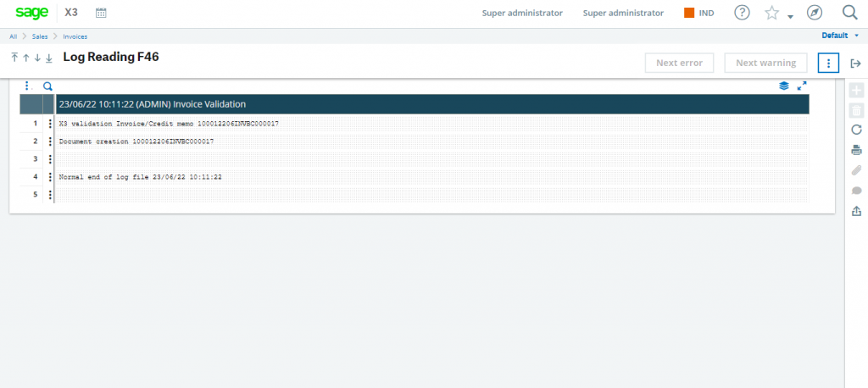Open the help question mark icon
Image resolution: width=868 pixels, height=388 pixels.
click(742, 13)
